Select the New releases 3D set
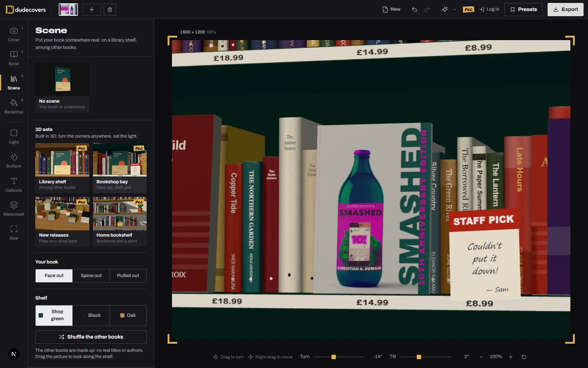The image size is (588, 368). [x=62, y=222]
